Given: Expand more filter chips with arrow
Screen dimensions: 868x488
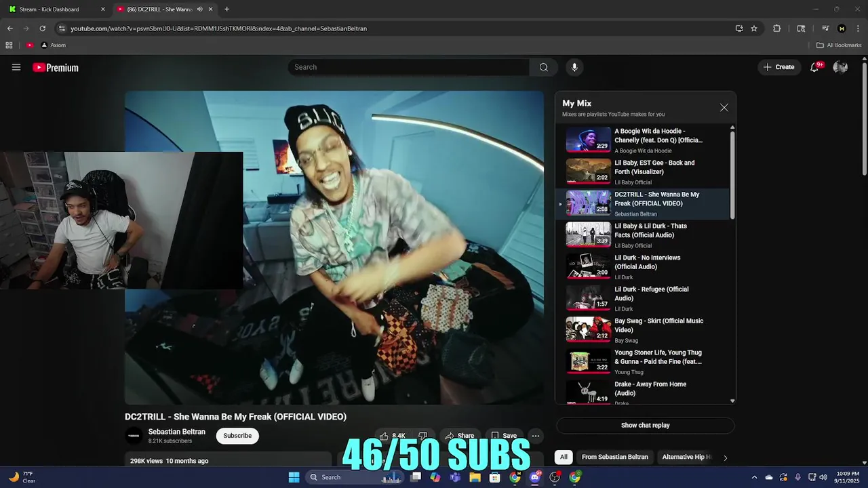Looking at the screenshot, I should click(x=725, y=457).
